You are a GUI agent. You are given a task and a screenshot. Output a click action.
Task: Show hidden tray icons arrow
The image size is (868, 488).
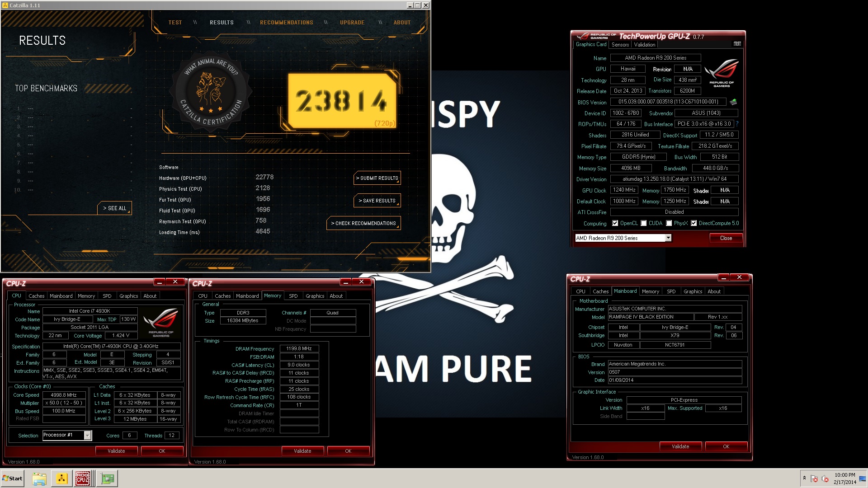[804, 478]
